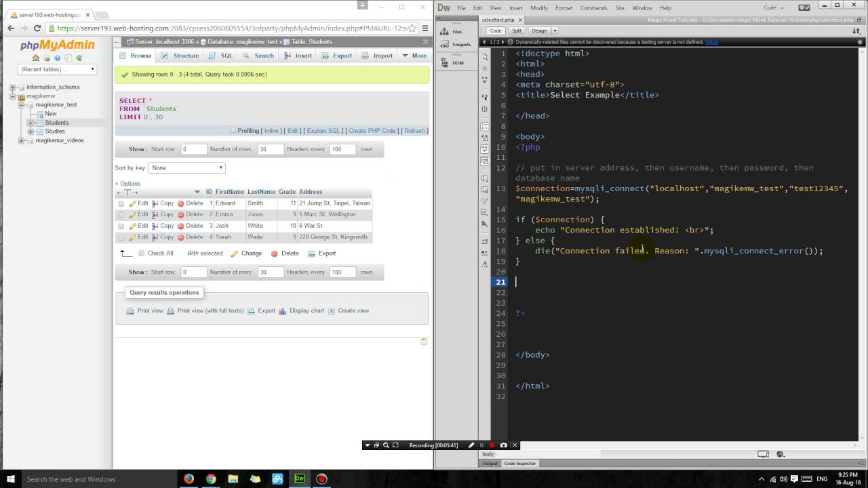The width and height of the screenshot is (868, 488).
Task: Click the Create PHP Code link
Action: point(372,131)
